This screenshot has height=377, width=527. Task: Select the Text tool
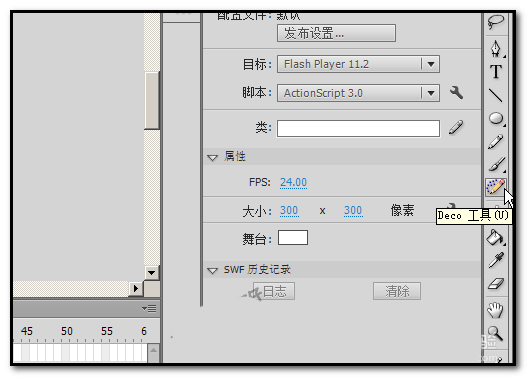click(496, 72)
